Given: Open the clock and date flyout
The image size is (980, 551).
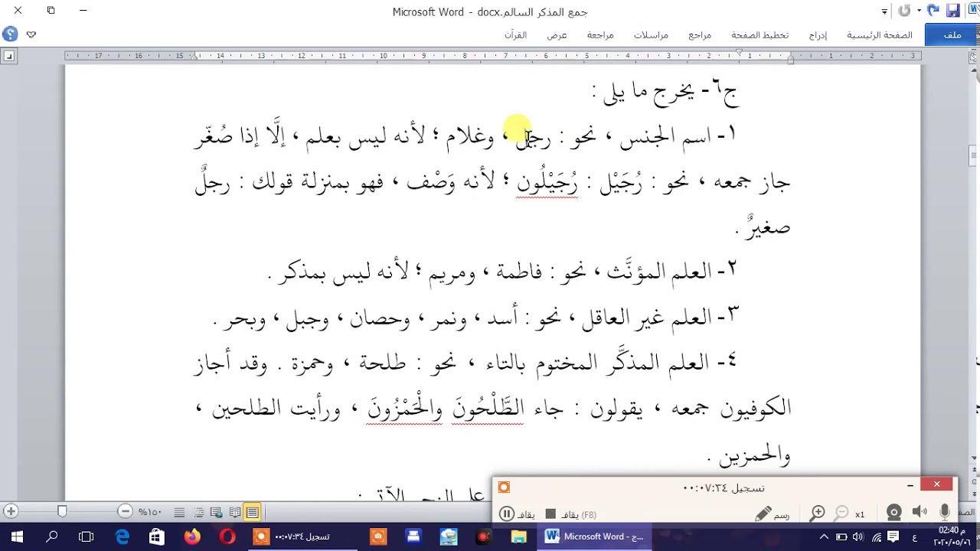Looking at the screenshot, I should pyautogui.click(x=952, y=536).
